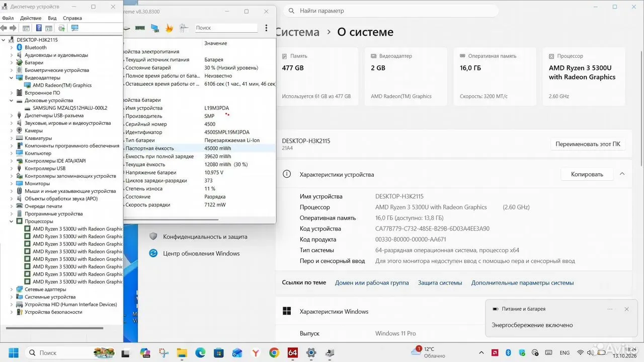This screenshot has height=362, width=644.
Task: Click the Система breadcrumb link in Settings
Action: click(297, 32)
